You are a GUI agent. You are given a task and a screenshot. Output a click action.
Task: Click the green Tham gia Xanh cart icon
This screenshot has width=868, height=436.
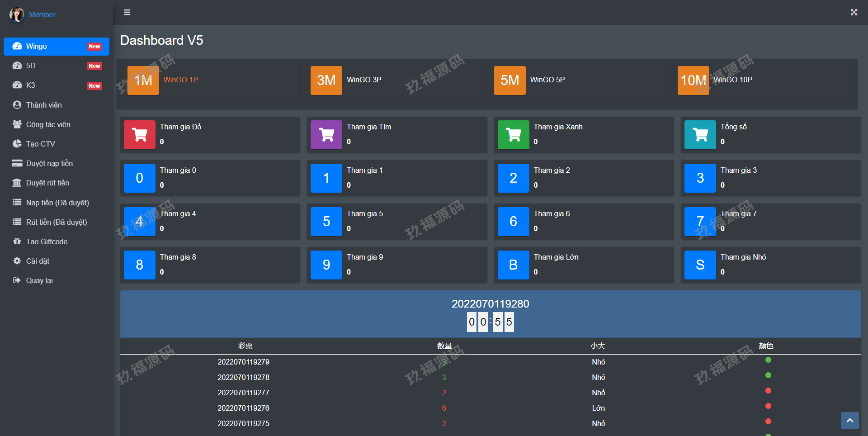click(x=513, y=135)
